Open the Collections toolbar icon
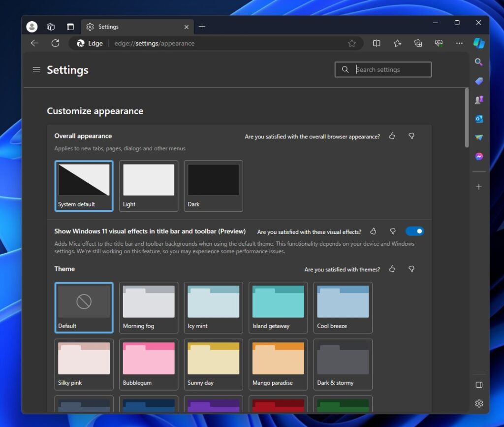The width and height of the screenshot is (504, 427). (x=418, y=43)
